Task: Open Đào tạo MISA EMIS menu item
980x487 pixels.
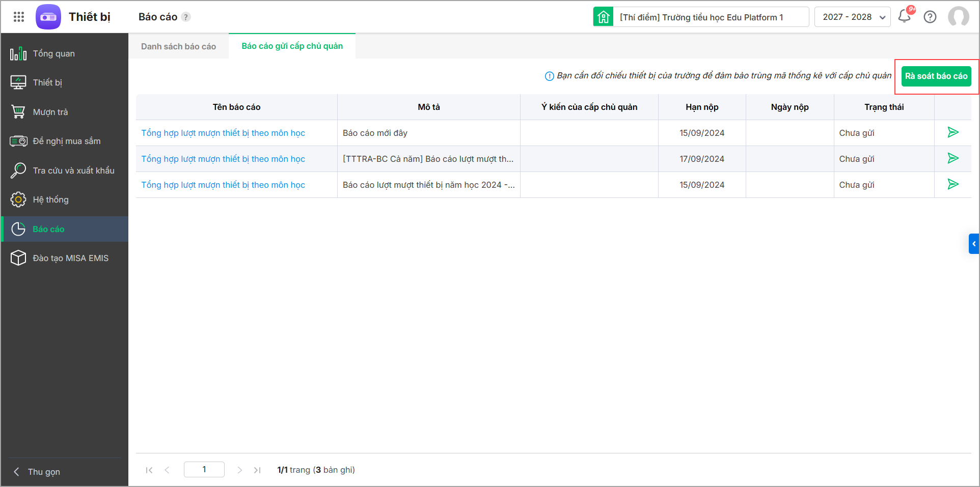Action: (65, 258)
